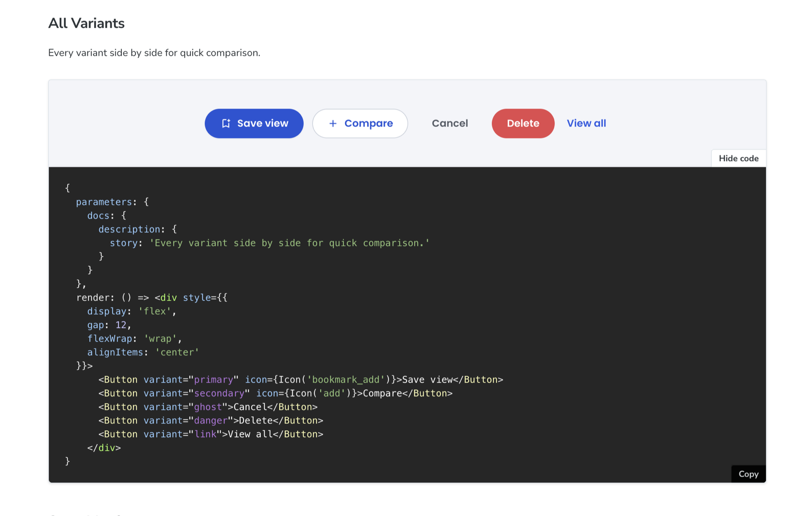Screen dimensions: 812x516
Task: Click the 'docs: {' code line
Action: [107, 216]
